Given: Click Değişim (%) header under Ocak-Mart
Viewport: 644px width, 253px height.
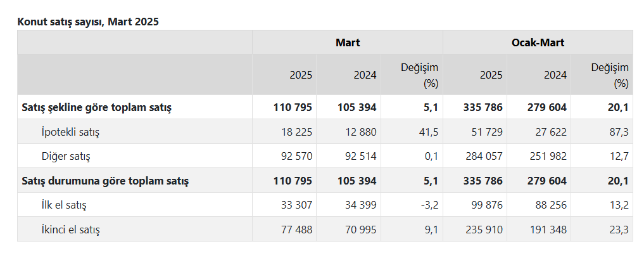Looking at the screenshot, I should (x=610, y=75).
